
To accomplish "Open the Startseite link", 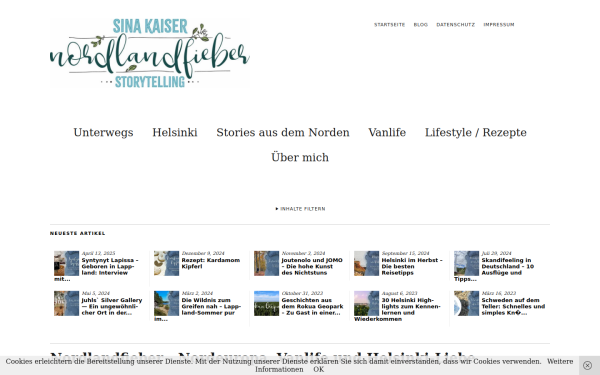I will click(x=390, y=24).
